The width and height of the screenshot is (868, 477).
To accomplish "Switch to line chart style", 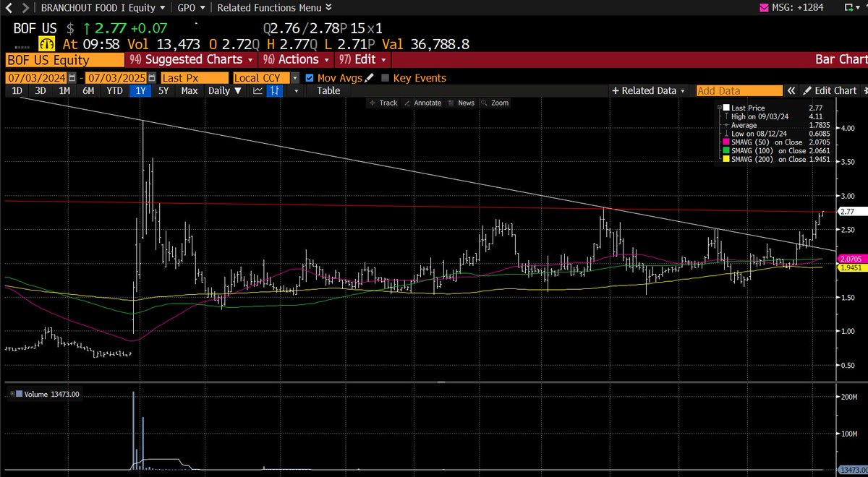I will pyautogui.click(x=258, y=91).
